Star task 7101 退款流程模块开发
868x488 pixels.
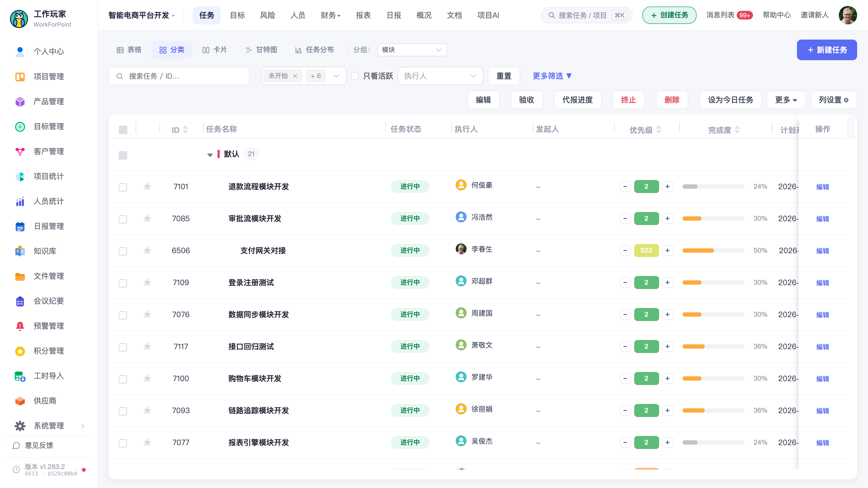coord(147,186)
